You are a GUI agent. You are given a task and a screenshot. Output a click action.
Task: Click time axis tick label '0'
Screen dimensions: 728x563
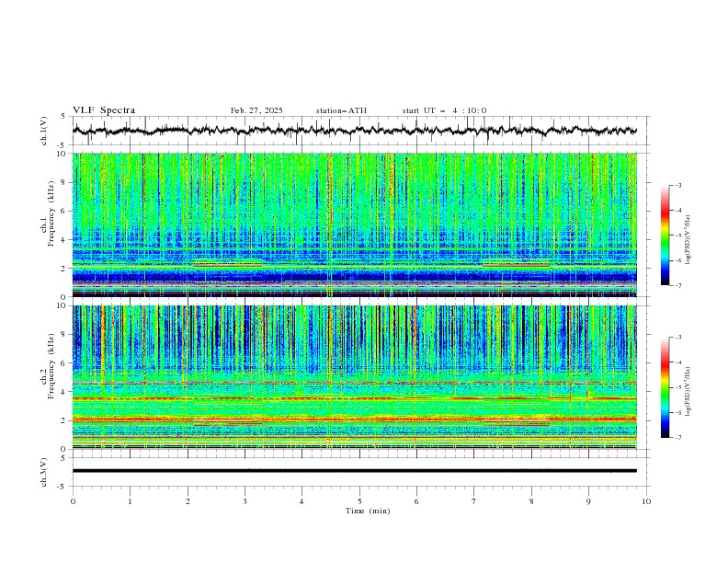click(73, 501)
